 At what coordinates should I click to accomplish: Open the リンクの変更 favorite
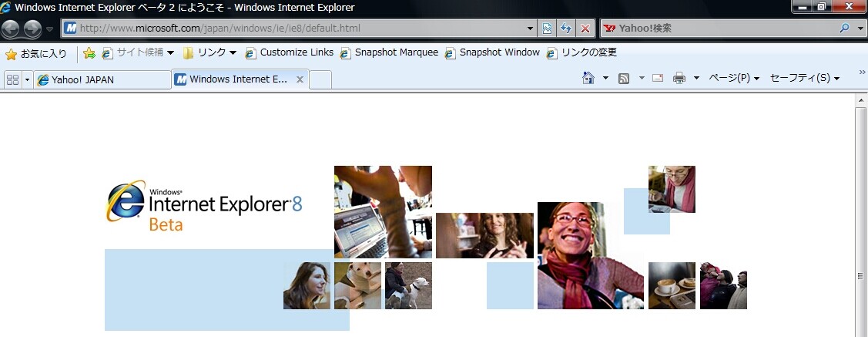pyautogui.click(x=581, y=52)
